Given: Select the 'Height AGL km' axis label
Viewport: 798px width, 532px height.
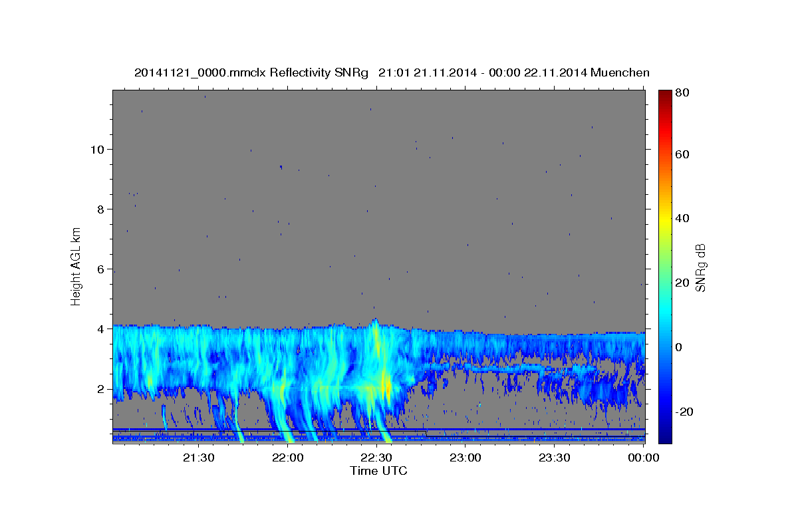Looking at the screenshot, I should pyautogui.click(x=76, y=266).
